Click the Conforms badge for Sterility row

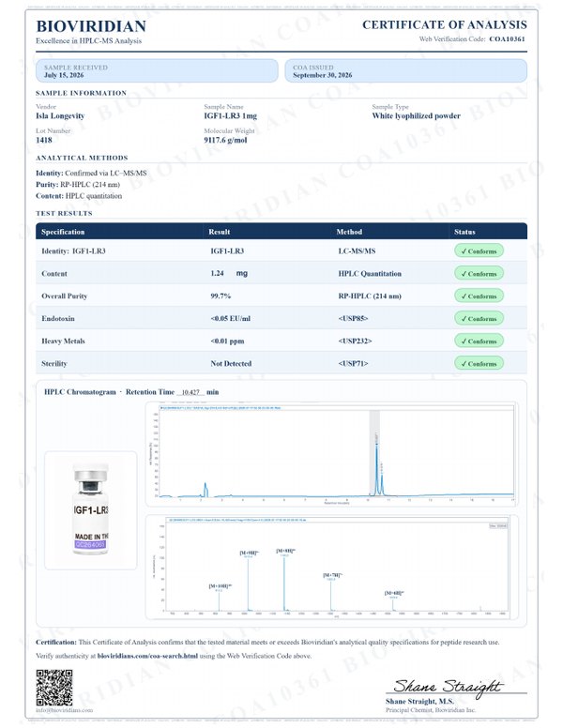pyautogui.click(x=479, y=364)
